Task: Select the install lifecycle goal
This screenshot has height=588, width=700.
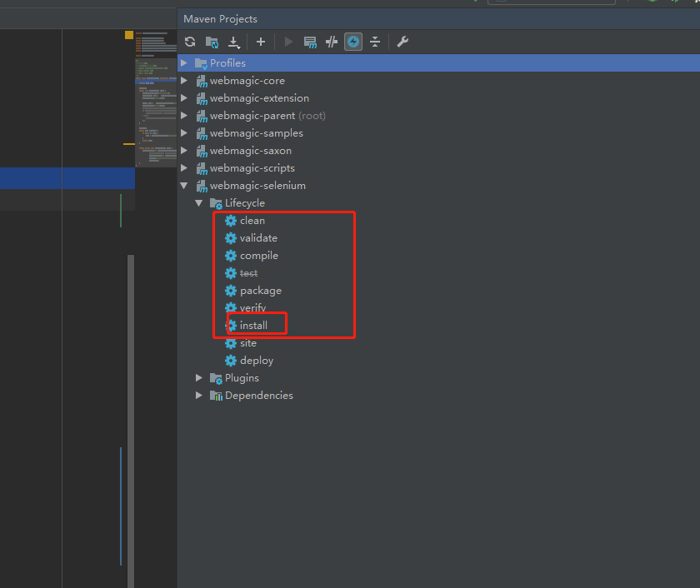Action: pyautogui.click(x=253, y=325)
